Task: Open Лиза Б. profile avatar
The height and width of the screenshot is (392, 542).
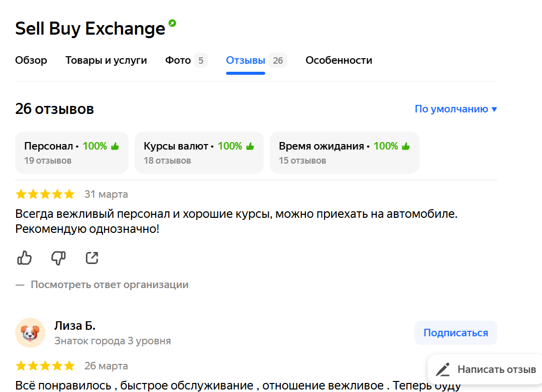Action: click(x=30, y=333)
